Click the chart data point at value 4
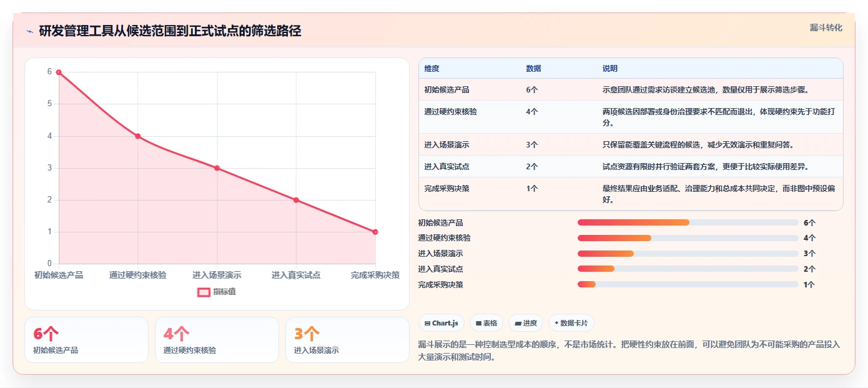This screenshot has height=388, width=868. coord(138,136)
